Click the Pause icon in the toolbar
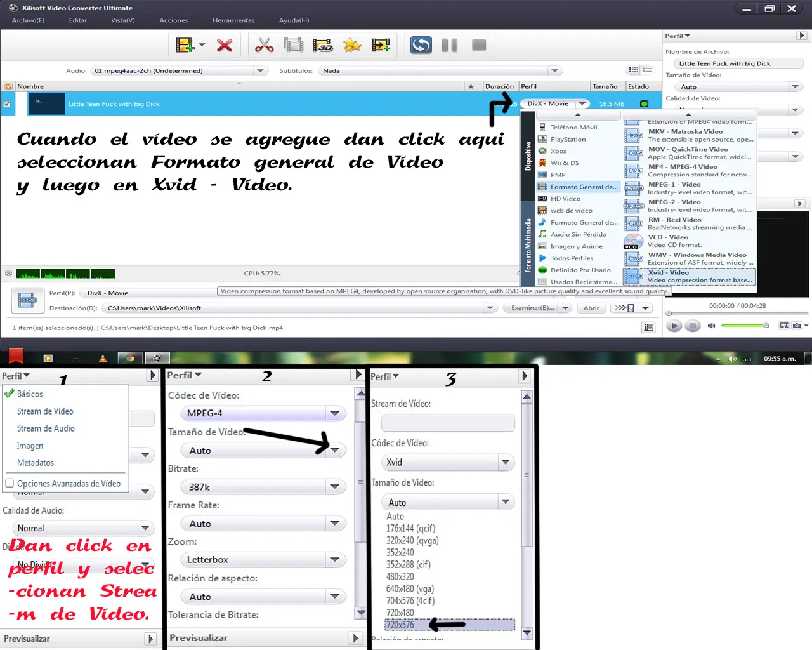This screenshot has width=812, height=650. pos(450,45)
